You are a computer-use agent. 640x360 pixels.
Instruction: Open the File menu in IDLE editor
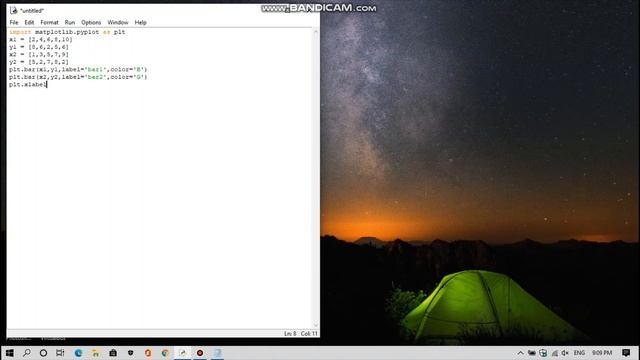pyautogui.click(x=14, y=22)
